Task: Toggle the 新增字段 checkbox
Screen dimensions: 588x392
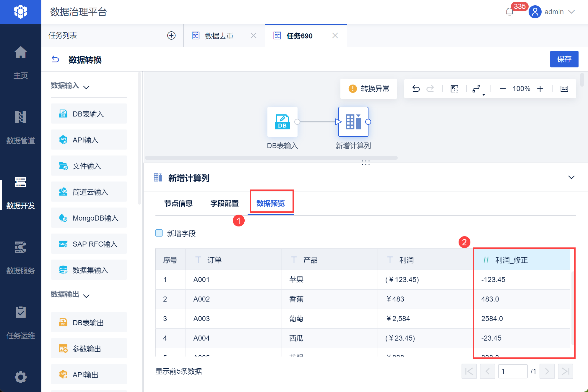Action: [159, 233]
